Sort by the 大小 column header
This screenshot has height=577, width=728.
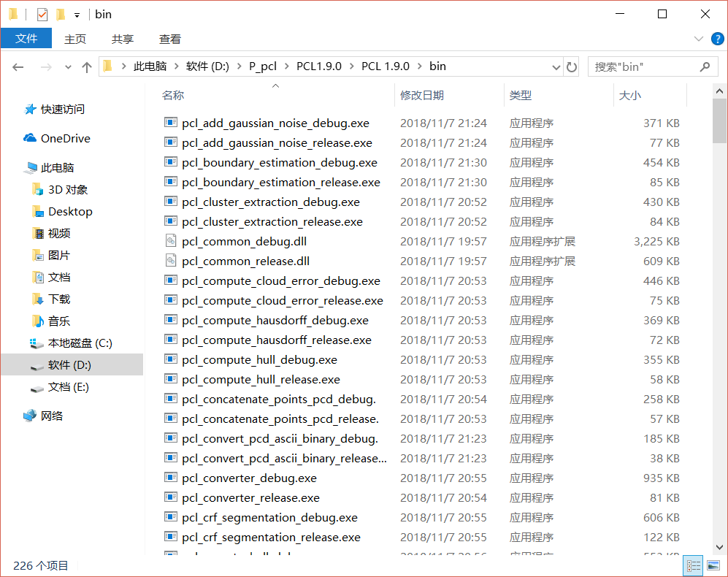[x=629, y=95]
